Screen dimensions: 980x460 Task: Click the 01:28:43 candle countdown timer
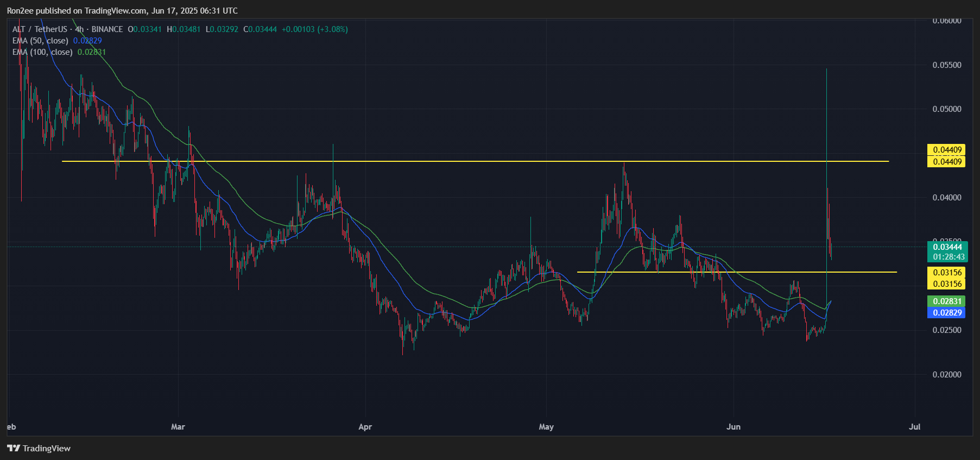tap(948, 257)
